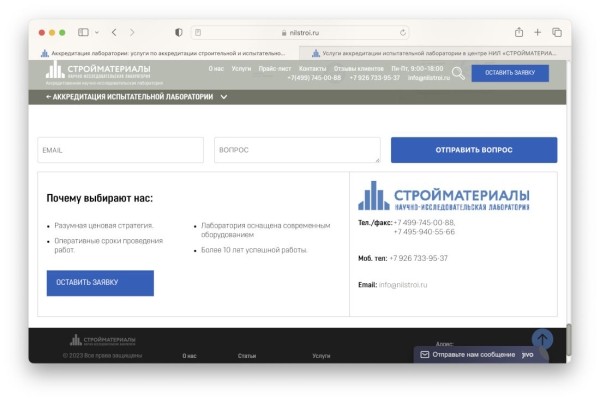Open a new tab with plus icon
The image size is (600, 401).
point(538,32)
